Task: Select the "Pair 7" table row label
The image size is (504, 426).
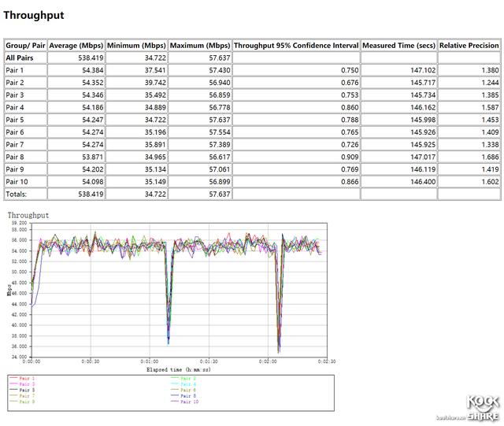Action: pyautogui.click(x=14, y=144)
